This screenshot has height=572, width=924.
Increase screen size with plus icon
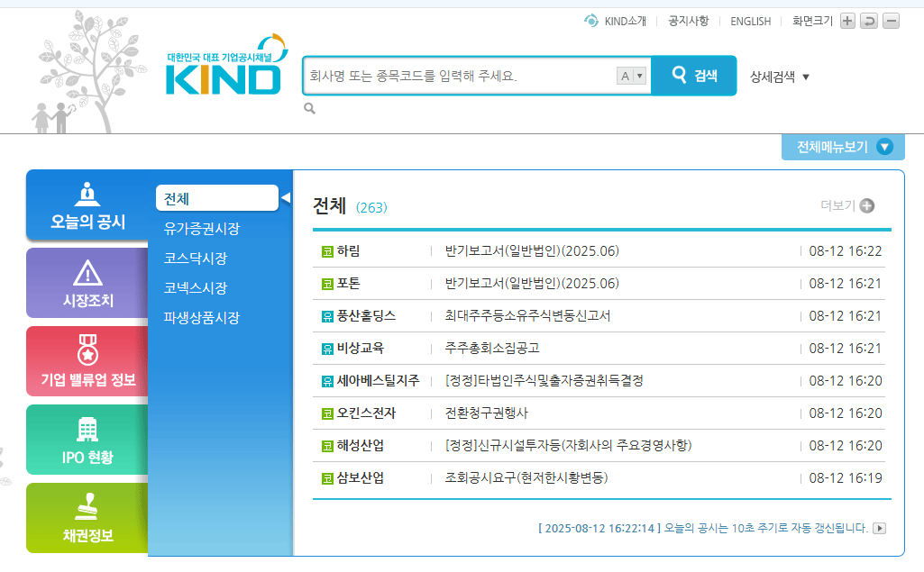(x=847, y=22)
